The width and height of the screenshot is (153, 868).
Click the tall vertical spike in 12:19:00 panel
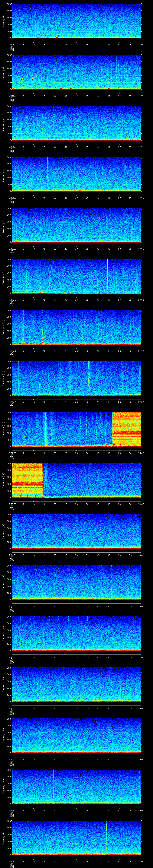(107, 275)
